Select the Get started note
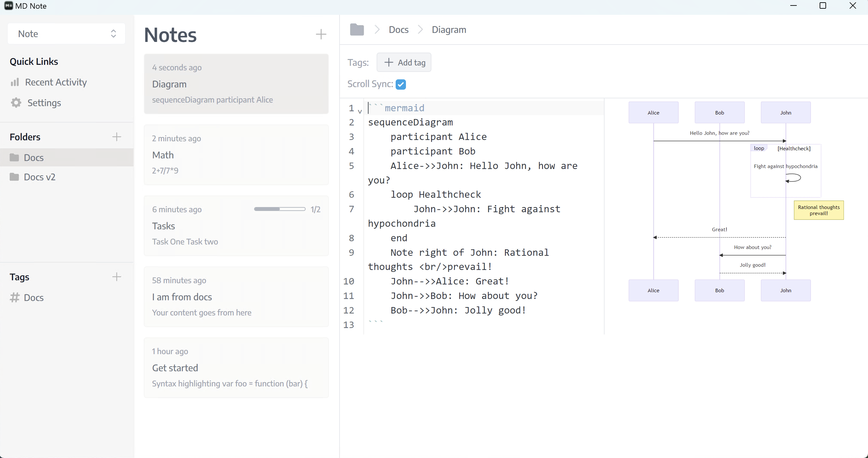This screenshot has height=458, width=868. [236, 367]
